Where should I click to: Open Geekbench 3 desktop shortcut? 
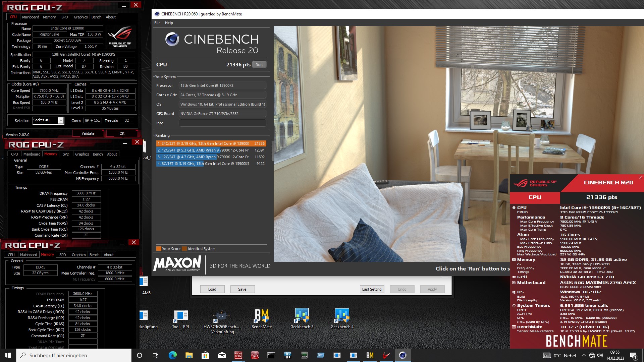click(x=302, y=318)
